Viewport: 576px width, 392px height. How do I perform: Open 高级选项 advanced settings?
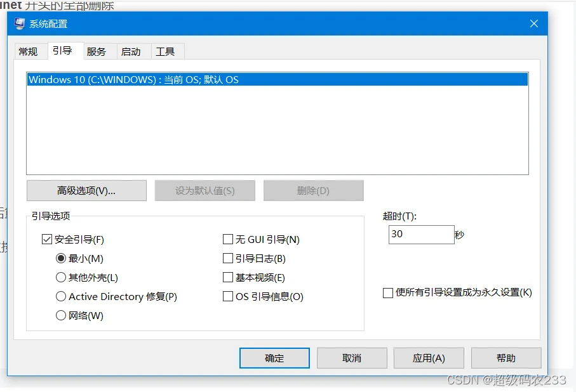point(86,190)
